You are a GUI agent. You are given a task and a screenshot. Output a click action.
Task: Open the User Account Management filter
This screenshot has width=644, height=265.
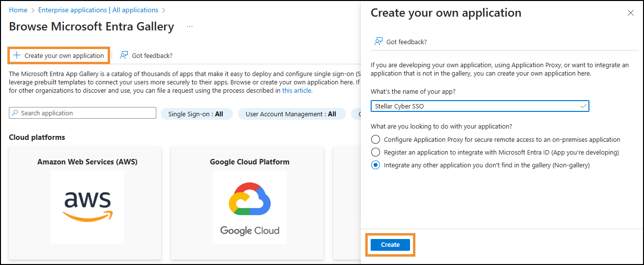[x=291, y=114]
